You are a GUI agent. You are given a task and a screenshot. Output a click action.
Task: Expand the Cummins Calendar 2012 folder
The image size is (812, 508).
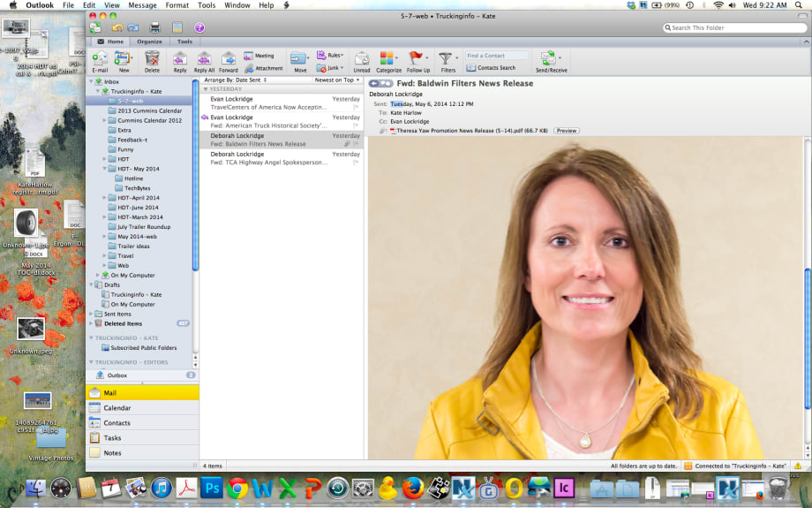pos(105,120)
